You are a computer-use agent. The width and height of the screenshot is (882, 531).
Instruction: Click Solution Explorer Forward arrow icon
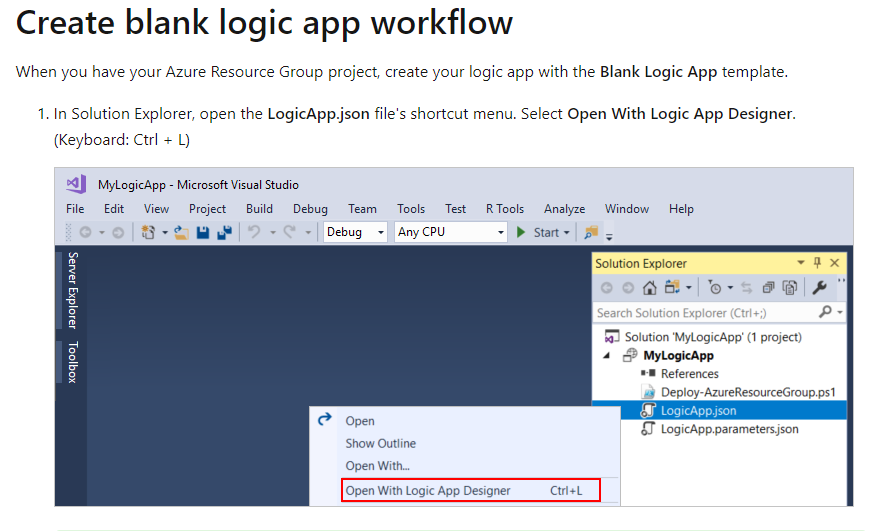pos(628,288)
